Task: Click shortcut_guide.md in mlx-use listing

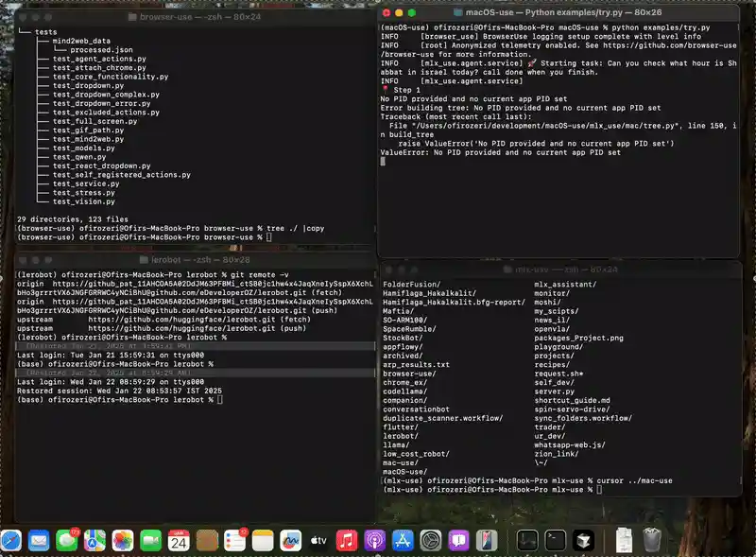Action: [572, 400]
